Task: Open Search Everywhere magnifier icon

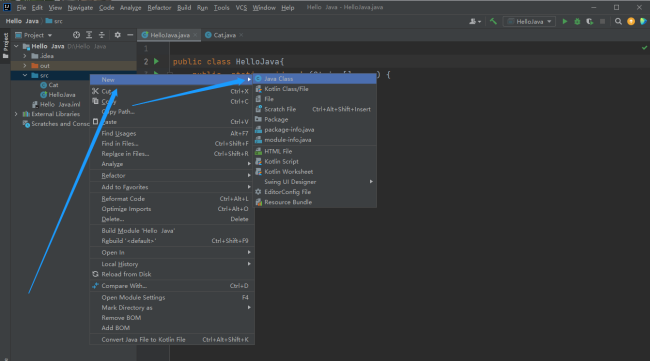Action: tap(618, 21)
